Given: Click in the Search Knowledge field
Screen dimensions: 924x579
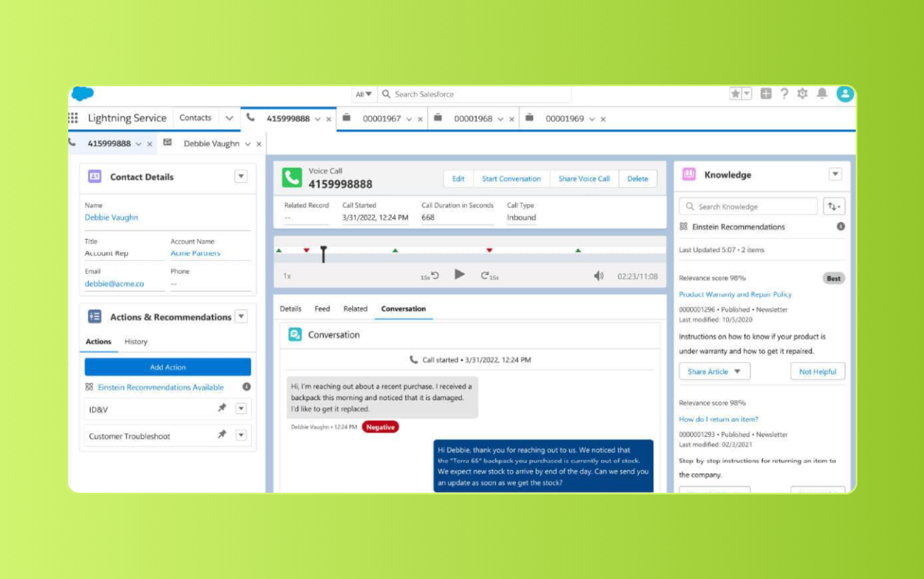Looking at the screenshot, I should click(x=748, y=207).
